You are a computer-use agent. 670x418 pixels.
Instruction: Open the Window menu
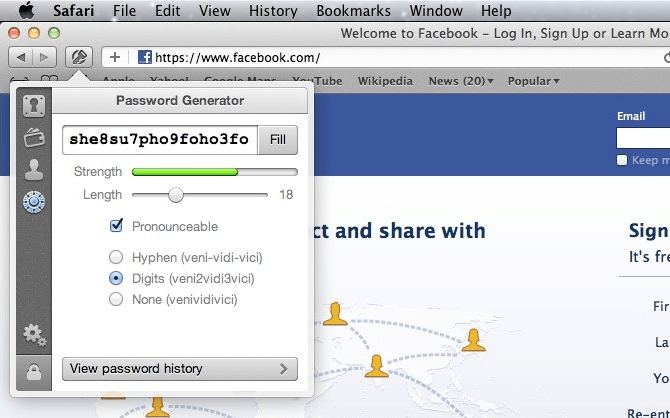click(436, 10)
